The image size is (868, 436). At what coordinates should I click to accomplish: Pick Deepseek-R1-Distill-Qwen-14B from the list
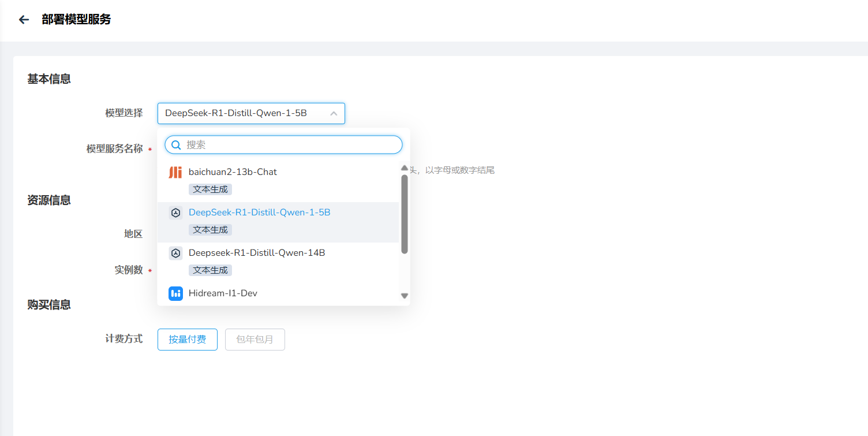pos(278,263)
